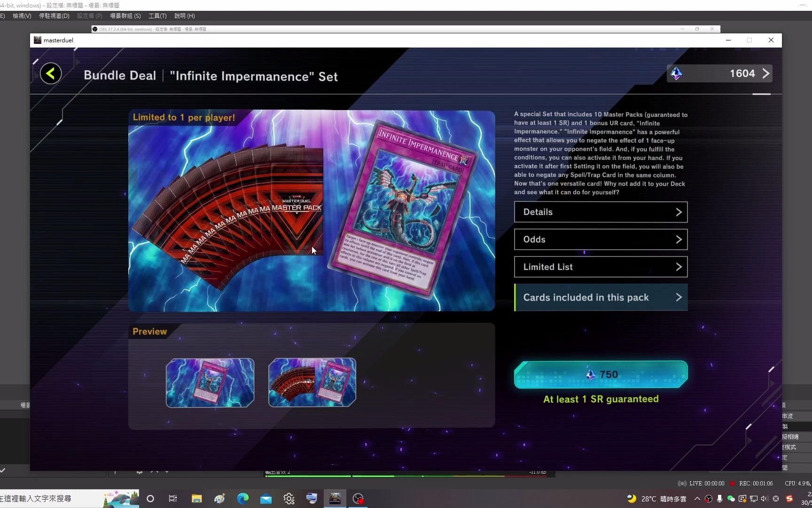Open the Limited List
The width and height of the screenshot is (812, 508).
coord(601,267)
